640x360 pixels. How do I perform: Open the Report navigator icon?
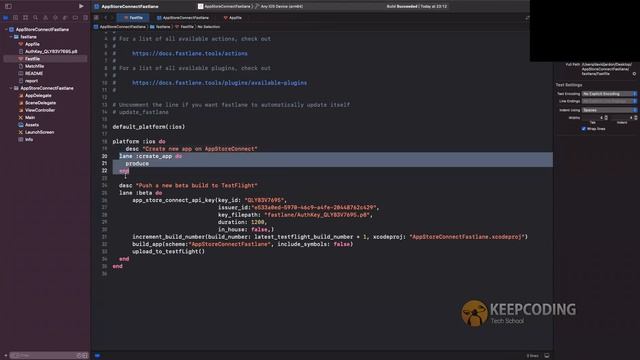85,18
